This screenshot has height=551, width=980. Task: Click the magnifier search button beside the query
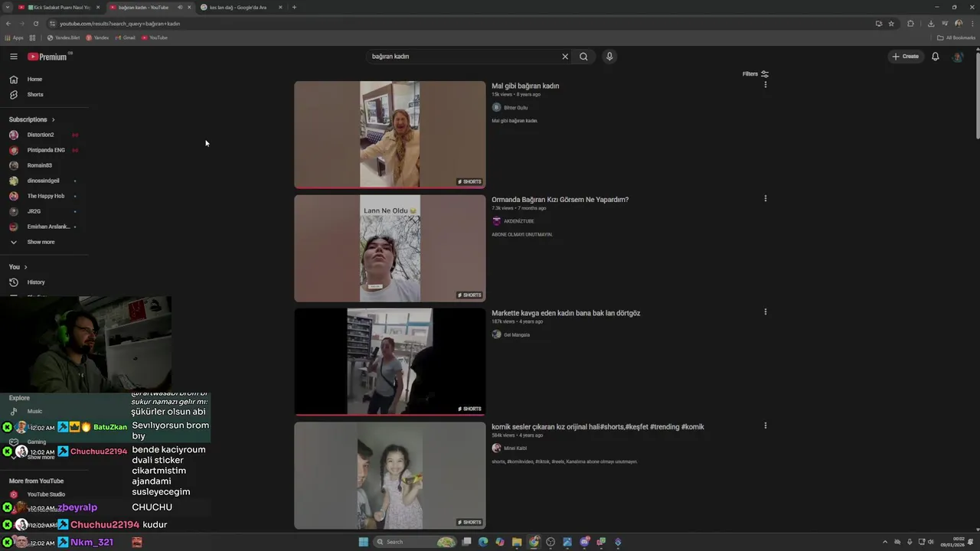tap(583, 57)
